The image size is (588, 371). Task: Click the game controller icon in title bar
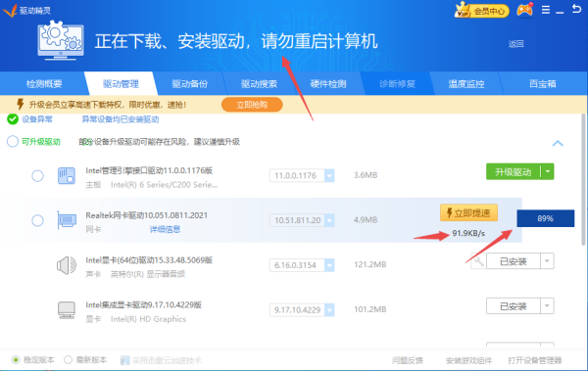(524, 10)
